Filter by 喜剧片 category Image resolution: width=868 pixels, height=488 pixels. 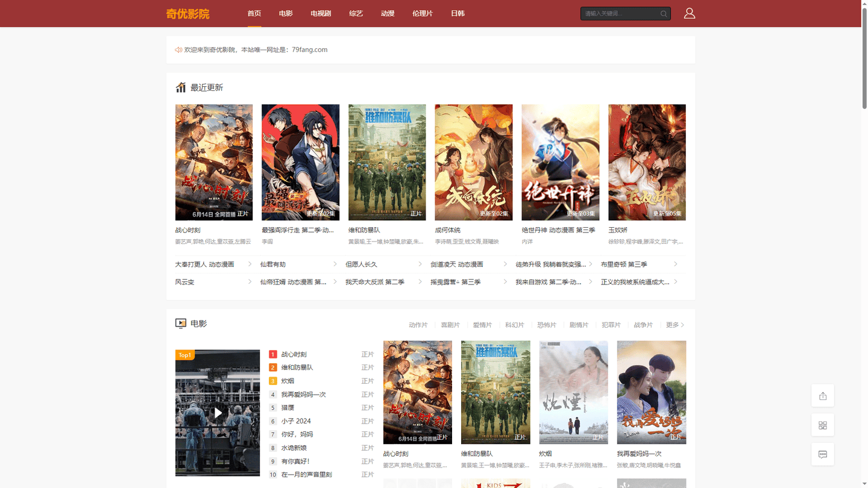(450, 325)
